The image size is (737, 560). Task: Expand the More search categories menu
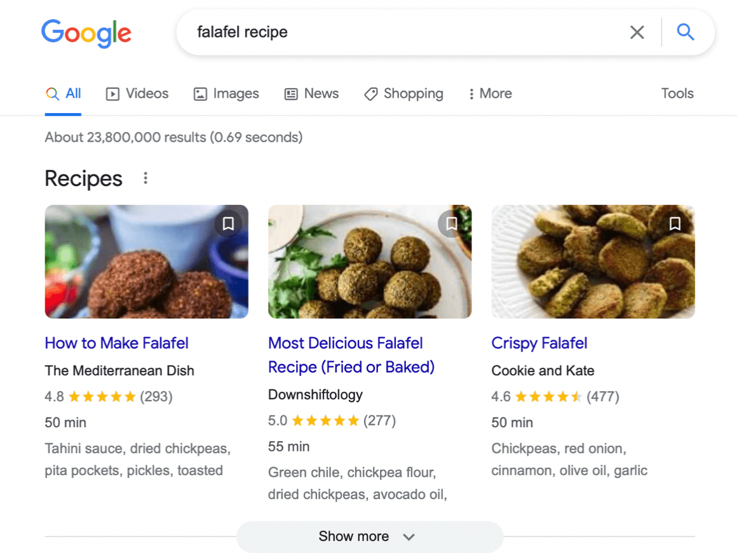pos(490,94)
